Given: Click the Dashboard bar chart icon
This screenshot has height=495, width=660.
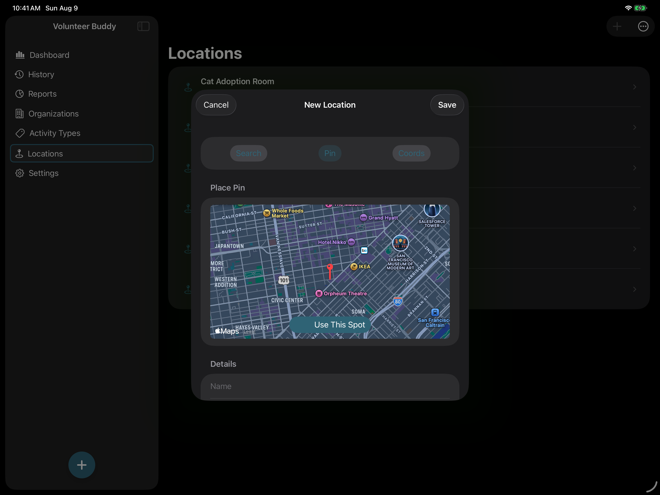Looking at the screenshot, I should pyautogui.click(x=20, y=55).
